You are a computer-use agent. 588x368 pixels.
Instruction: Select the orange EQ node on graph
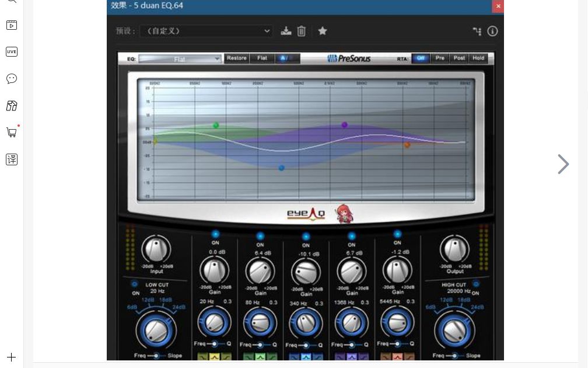(407, 145)
